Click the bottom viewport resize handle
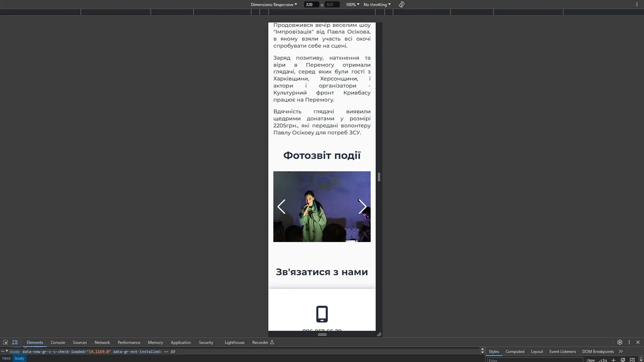The image size is (644, 362). (x=322, y=334)
